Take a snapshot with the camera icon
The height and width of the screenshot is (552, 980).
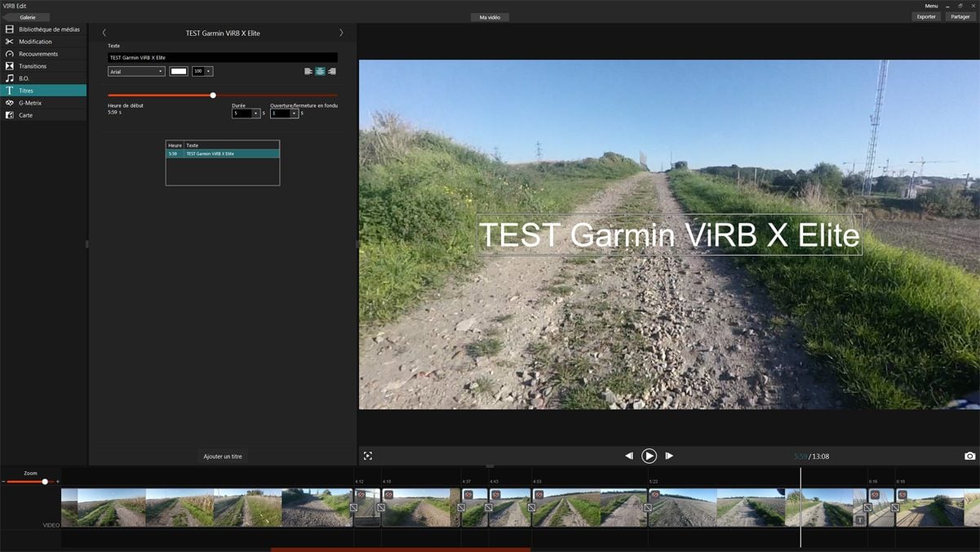click(969, 456)
